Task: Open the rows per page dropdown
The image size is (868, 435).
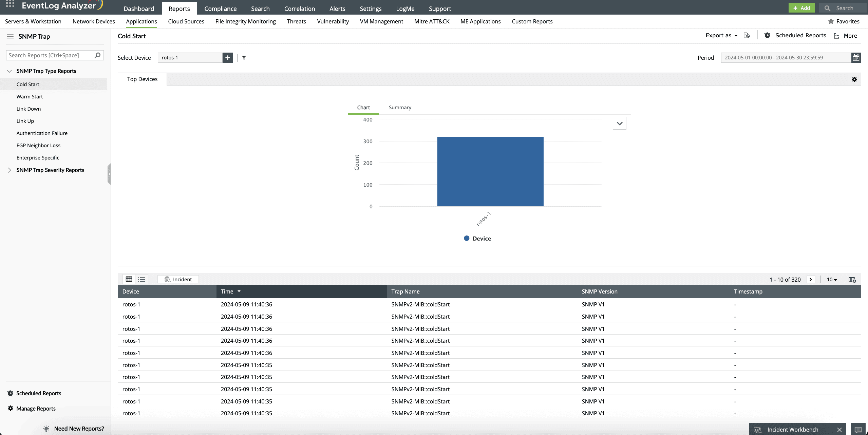Action: point(831,280)
